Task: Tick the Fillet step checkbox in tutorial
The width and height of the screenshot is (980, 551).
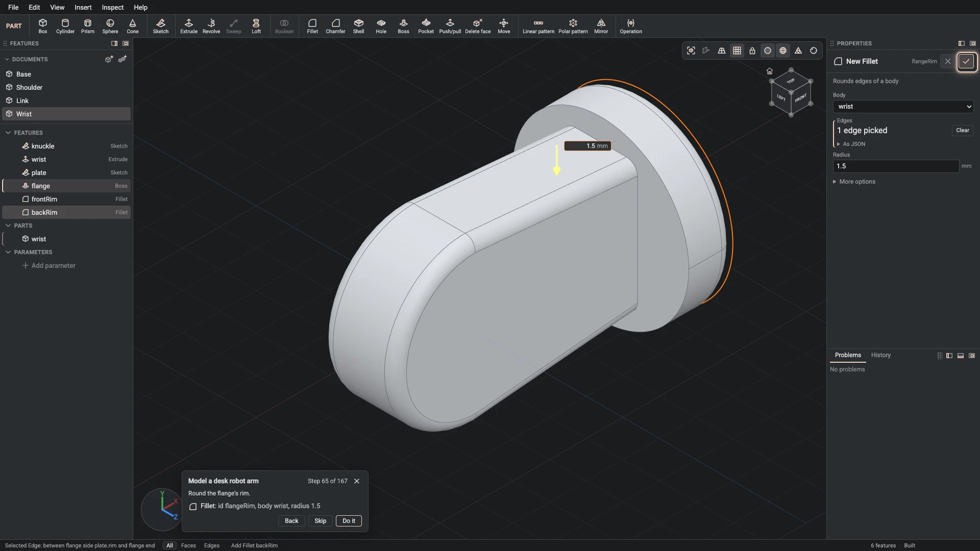Action: [193, 507]
